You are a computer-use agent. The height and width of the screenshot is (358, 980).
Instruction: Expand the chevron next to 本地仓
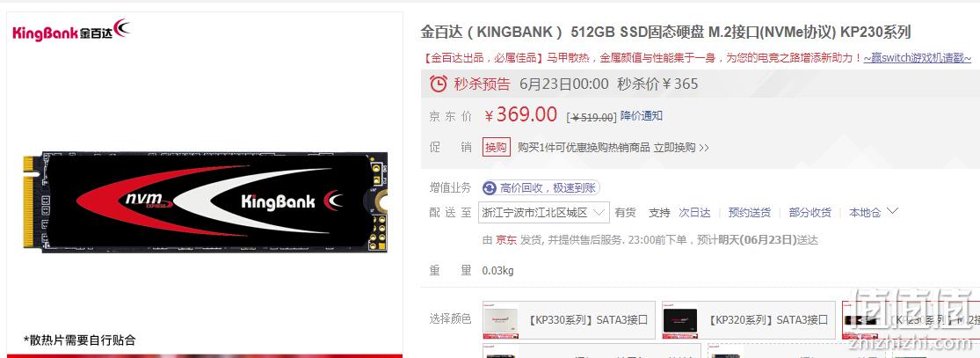pyautogui.click(x=892, y=211)
